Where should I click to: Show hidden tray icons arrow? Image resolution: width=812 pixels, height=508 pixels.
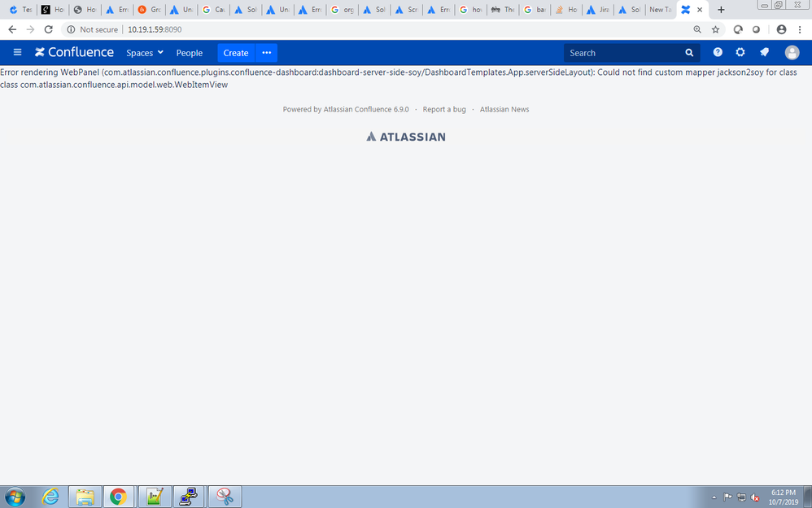714,497
